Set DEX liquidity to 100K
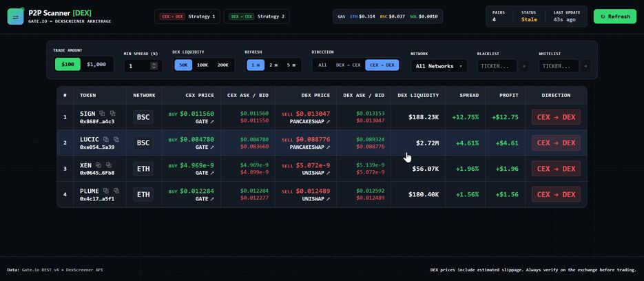The height and width of the screenshot is (281, 644). pos(202,65)
